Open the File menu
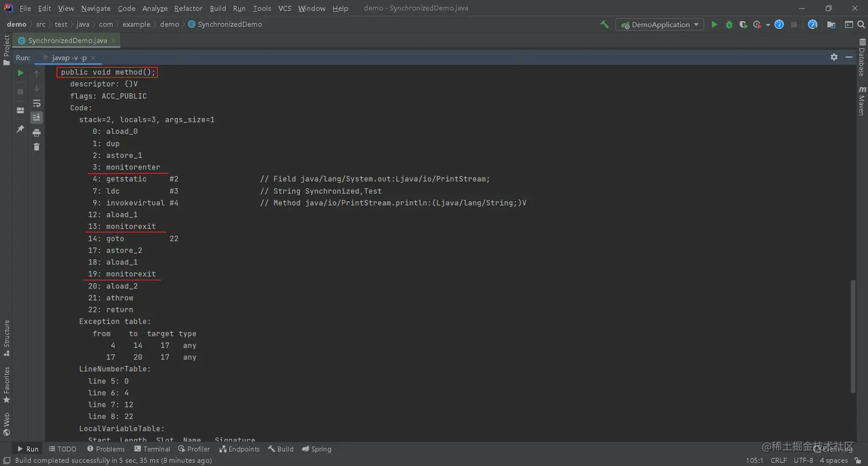 (25, 8)
